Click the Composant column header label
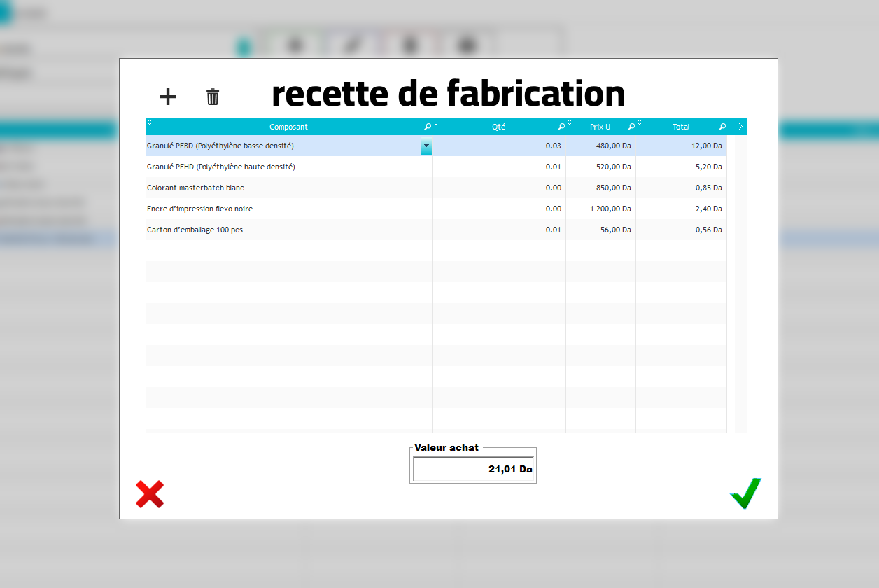This screenshot has width=879, height=588. [288, 127]
